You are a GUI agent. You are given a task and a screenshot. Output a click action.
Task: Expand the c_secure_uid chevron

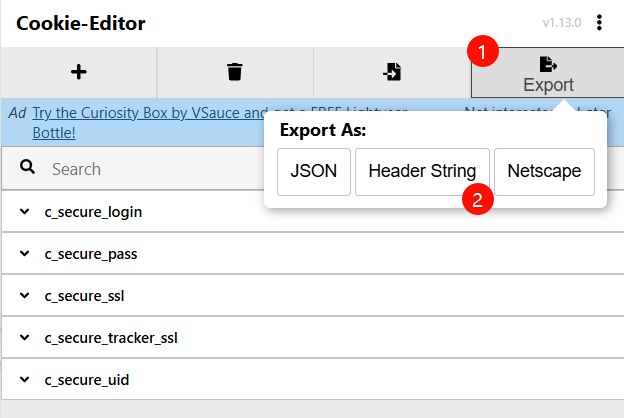(25, 380)
